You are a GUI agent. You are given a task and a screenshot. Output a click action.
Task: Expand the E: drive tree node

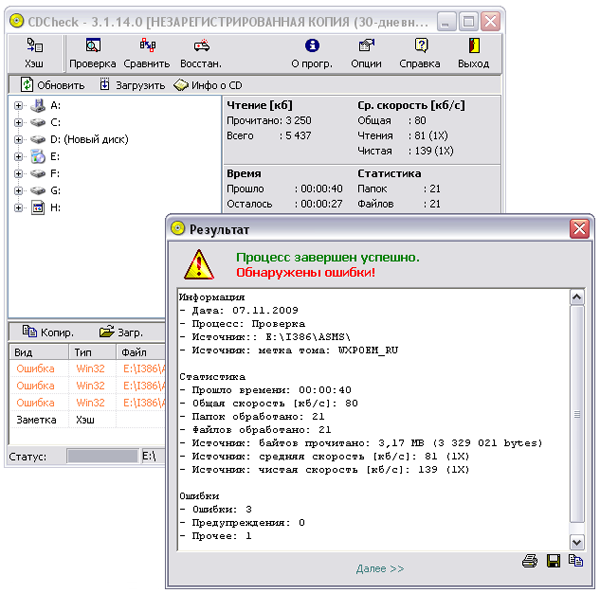tap(19, 156)
